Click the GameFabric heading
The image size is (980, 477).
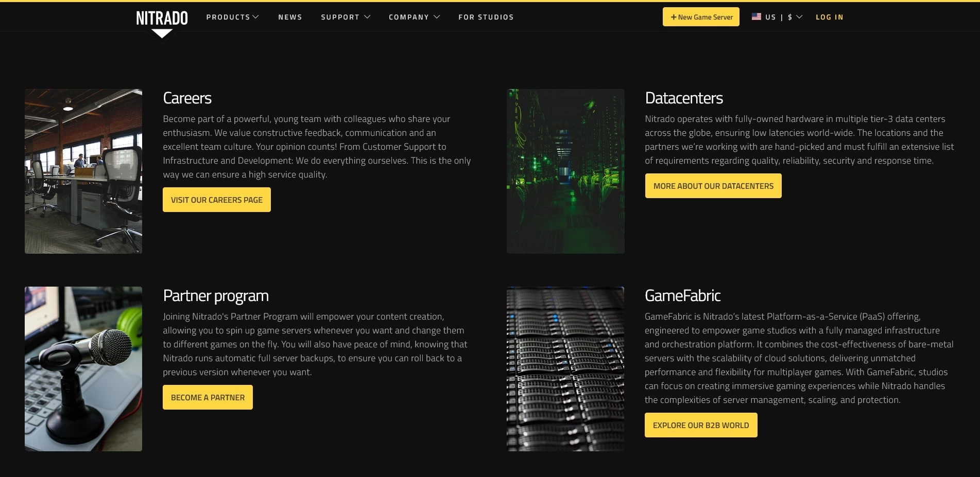pos(682,295)
